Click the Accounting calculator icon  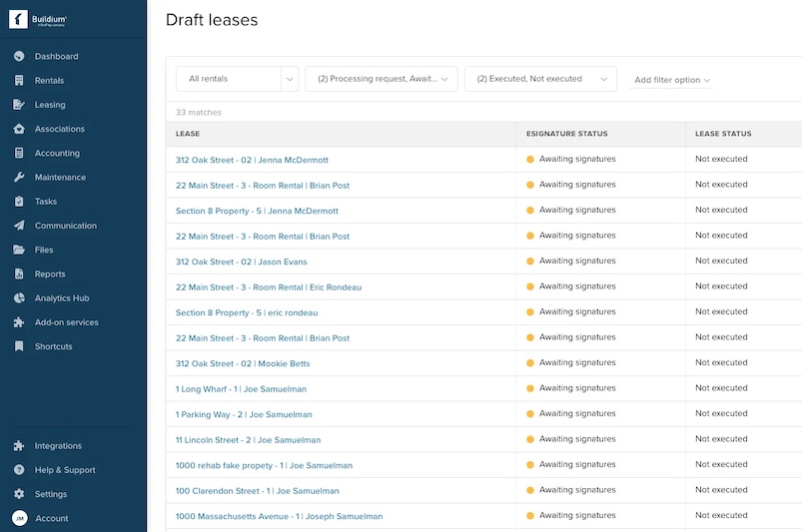(19, 153)
